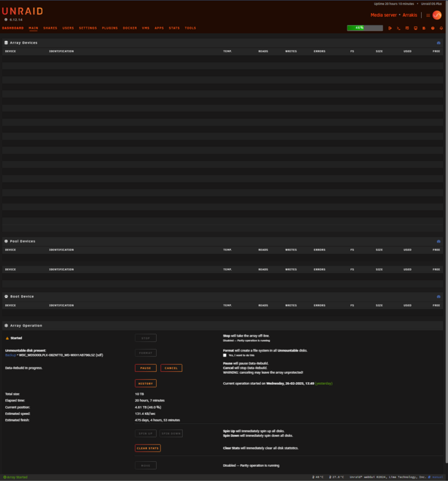448x481 pixels.
Task: Open the Dashboard menu
Action: [13, 28]
